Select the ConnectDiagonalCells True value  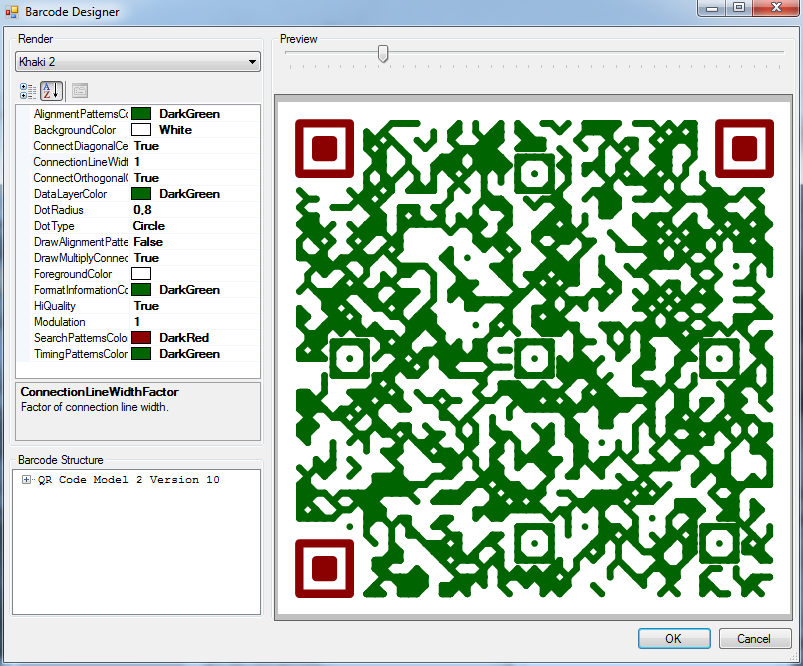146,146
